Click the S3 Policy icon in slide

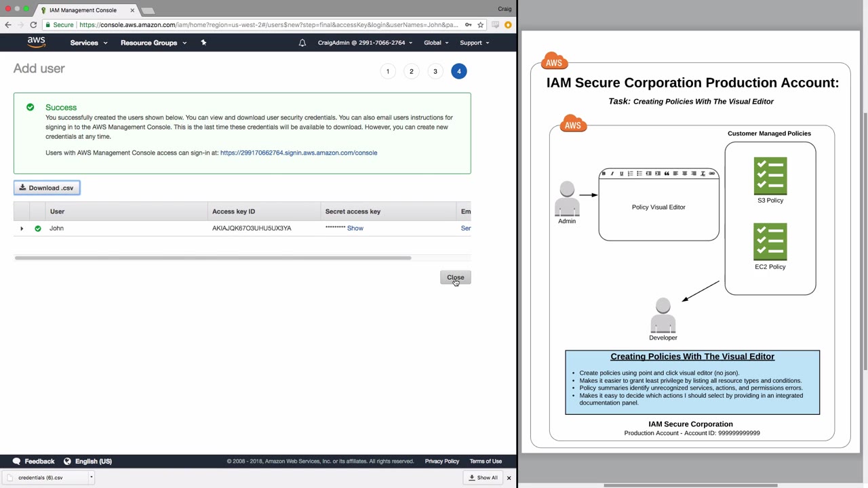pos(770,176)
